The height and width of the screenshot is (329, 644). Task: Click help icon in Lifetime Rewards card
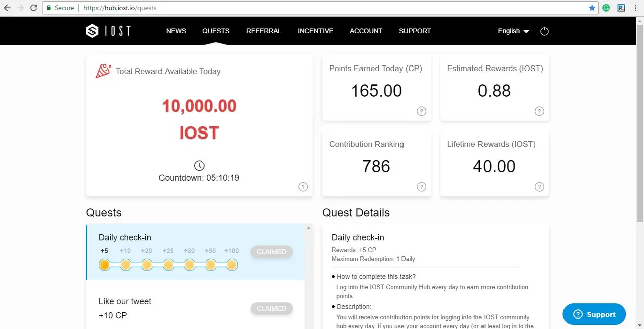(x=539, y=187)
